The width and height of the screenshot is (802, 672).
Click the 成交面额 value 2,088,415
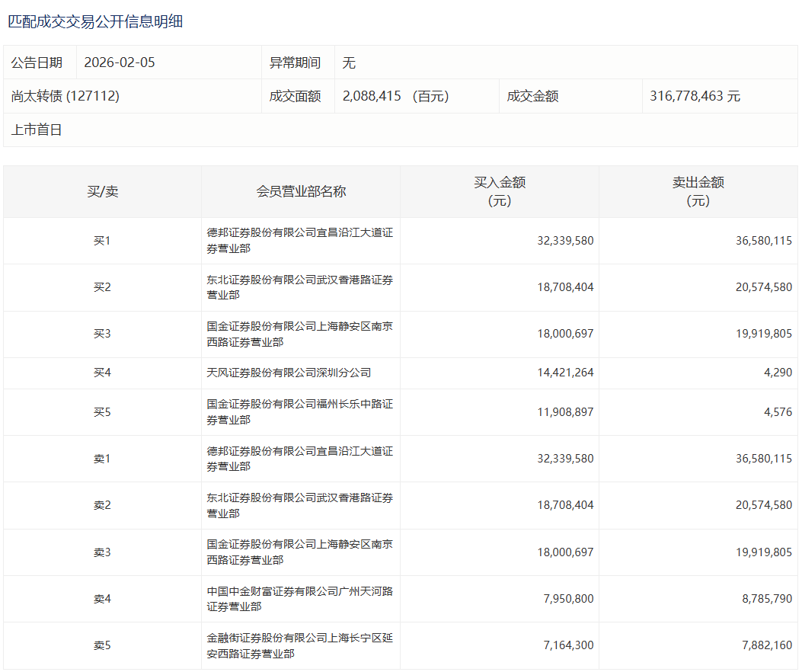(372, 96)
